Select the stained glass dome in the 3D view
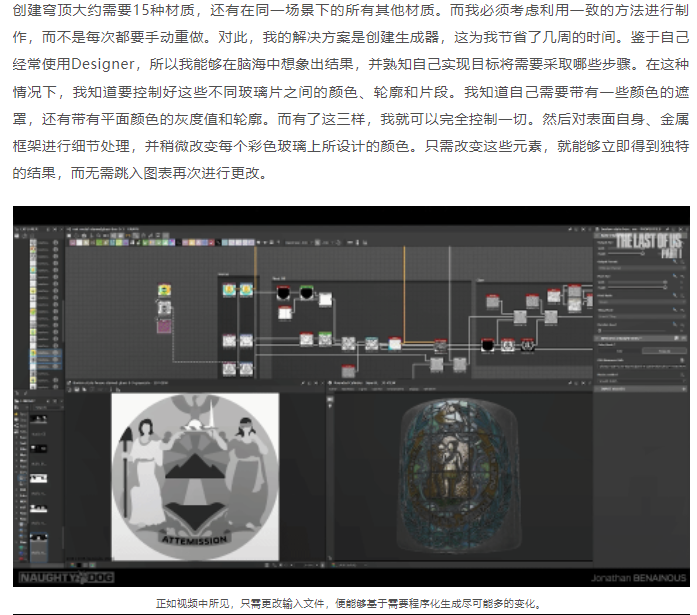The image size is (697, 615). pos(459,476)
